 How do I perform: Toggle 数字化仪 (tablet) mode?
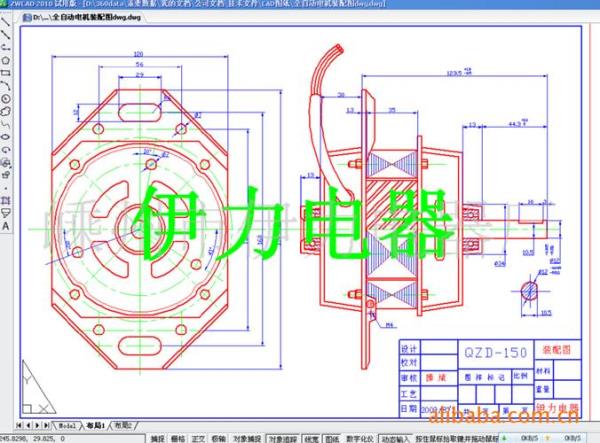tap(360, 438)
